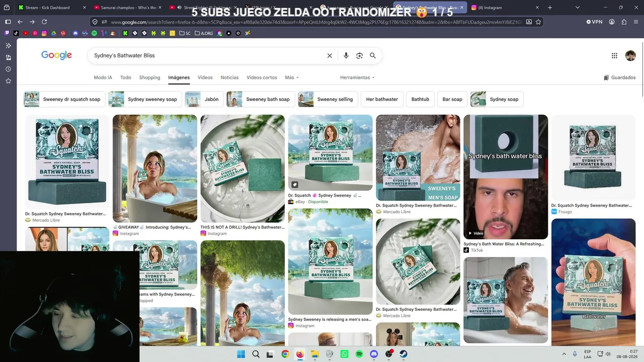Viewport: 644px width, 362px height.
Task: Filter by Her bathwater chip
Action: pos(382,99)
